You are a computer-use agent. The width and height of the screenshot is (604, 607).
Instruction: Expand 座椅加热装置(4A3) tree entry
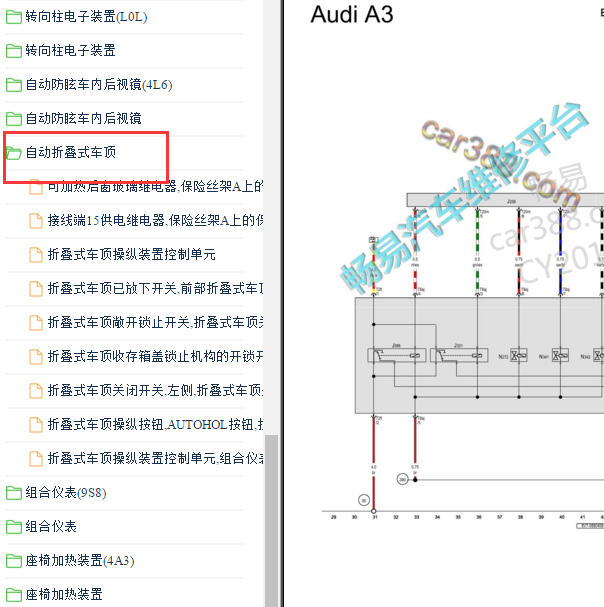point(80,561)
